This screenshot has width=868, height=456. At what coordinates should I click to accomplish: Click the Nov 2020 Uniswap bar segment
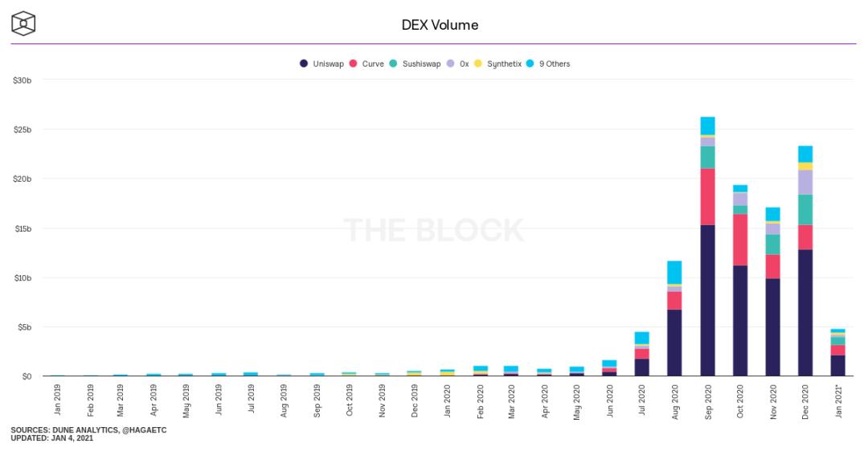click(773, 327)
